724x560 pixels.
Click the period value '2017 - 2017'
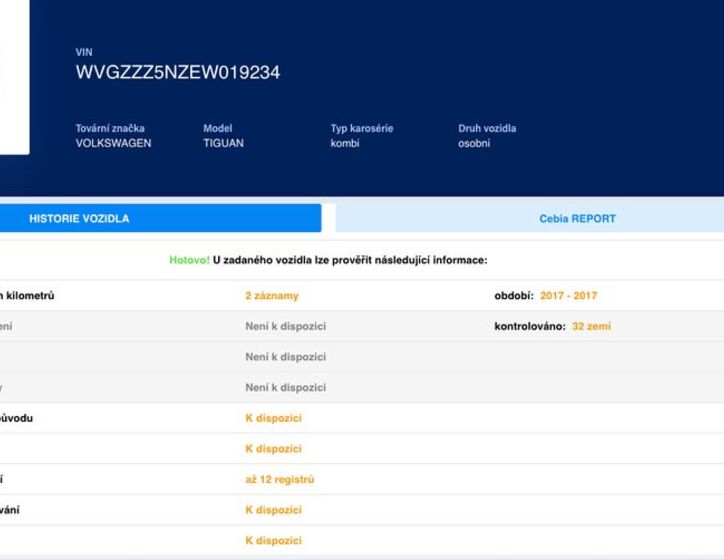point(568,296)
